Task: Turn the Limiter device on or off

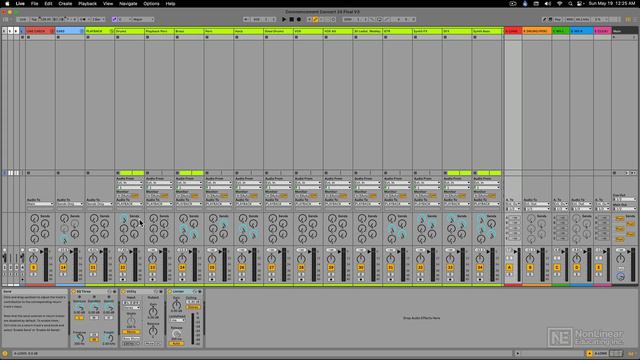Action: (x=170, y=291)
